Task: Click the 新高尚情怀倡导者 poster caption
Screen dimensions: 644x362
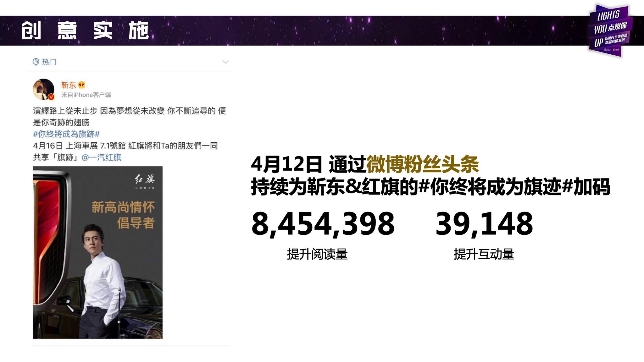Action: point(123,215)
